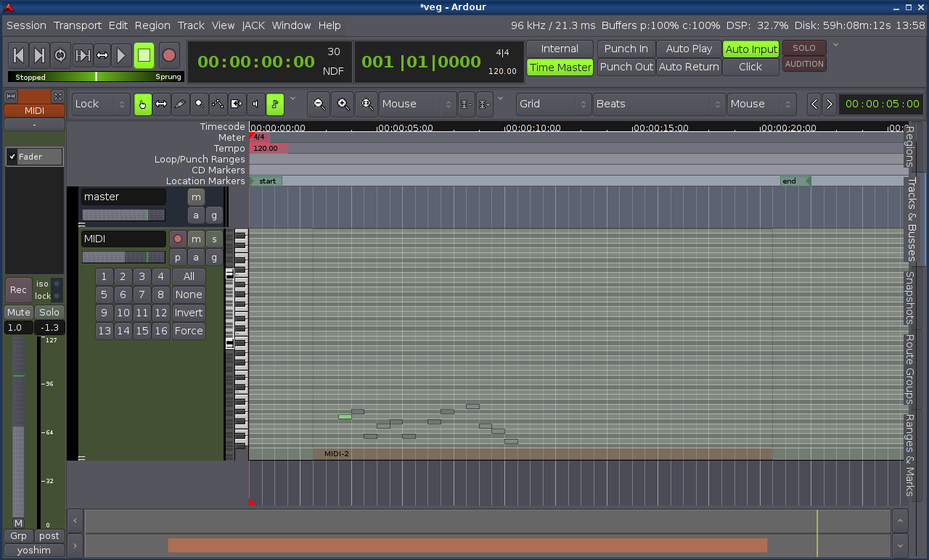The image size is (929, 560).
Task: Toggle loop playback in the transport
Action: point(60,55)
